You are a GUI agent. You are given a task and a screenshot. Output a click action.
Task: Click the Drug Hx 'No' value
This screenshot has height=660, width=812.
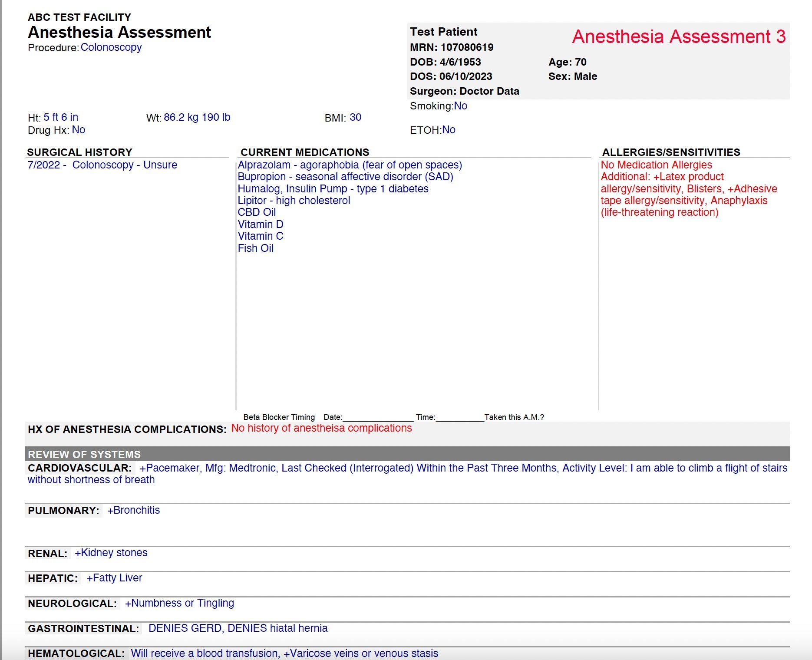point(79,130)
